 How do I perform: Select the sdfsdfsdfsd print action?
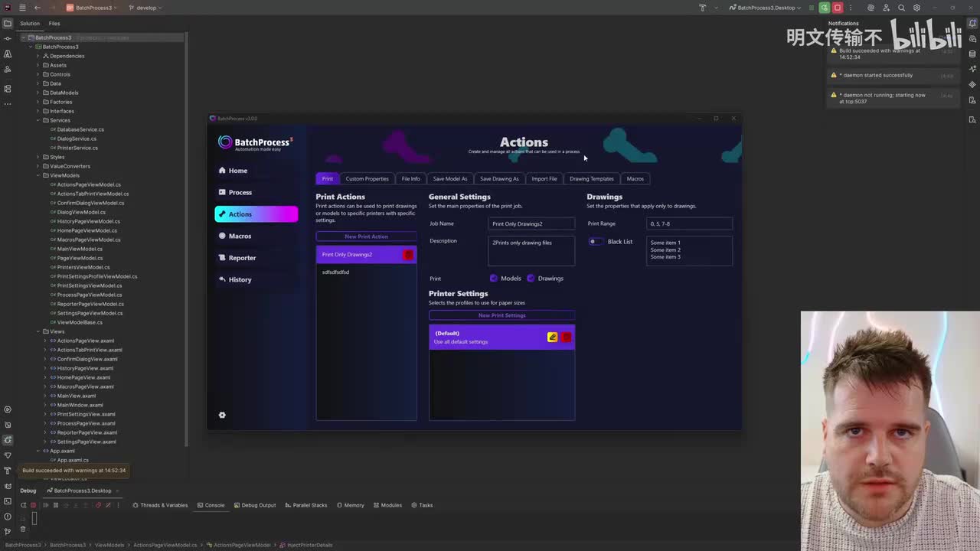(366, 272)
